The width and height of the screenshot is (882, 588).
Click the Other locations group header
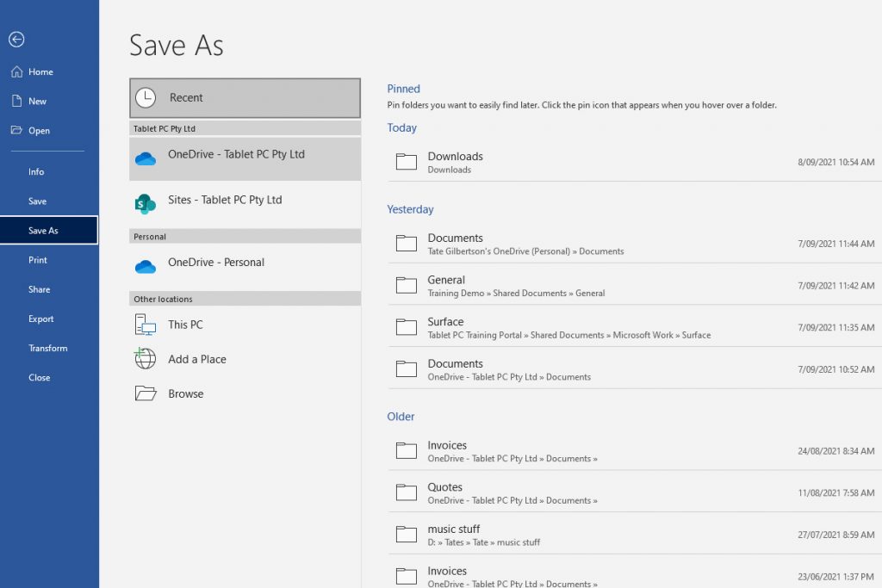[x=245, y=299]
